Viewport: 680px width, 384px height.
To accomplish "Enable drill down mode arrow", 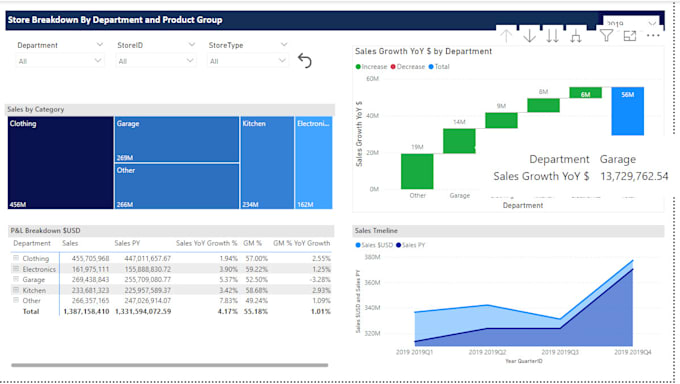I will (x=529, y=36).
